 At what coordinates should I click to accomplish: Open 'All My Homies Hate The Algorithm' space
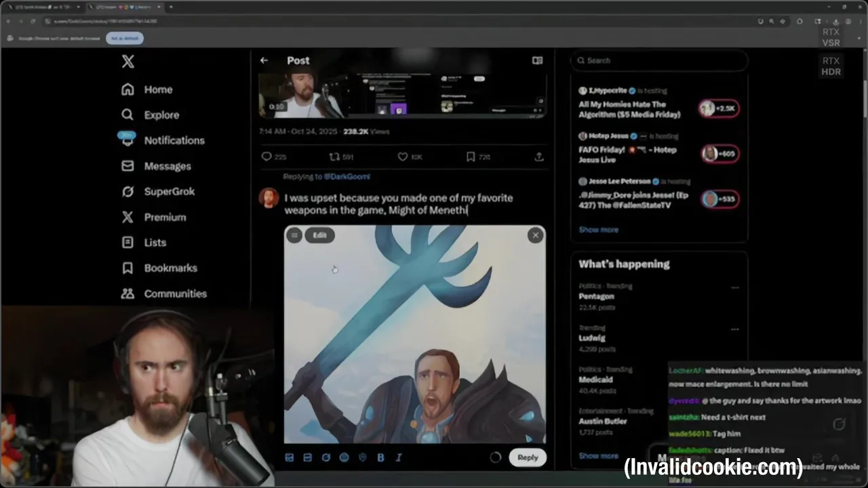629,109
